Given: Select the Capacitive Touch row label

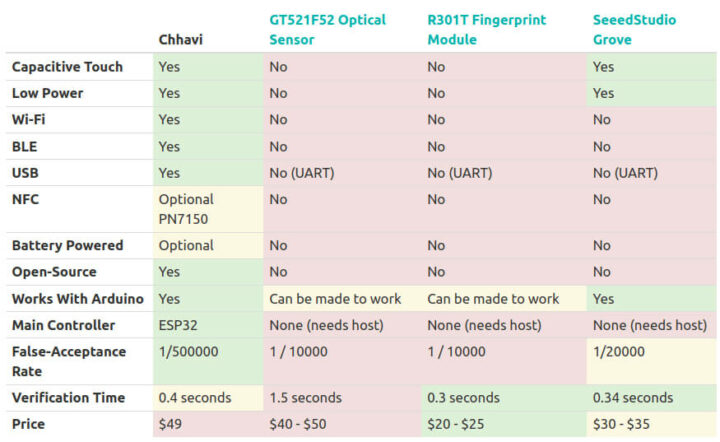Looking at the screenshot, I should [67, 67].
